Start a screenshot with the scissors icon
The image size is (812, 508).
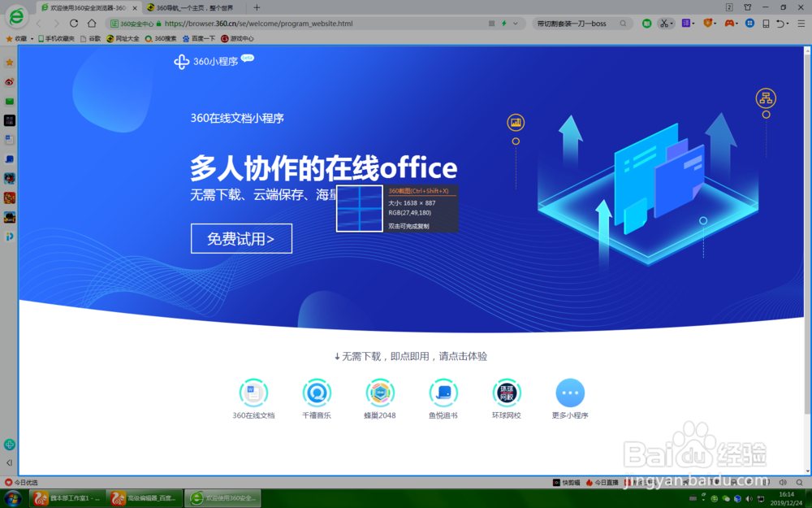click(663, 24)
